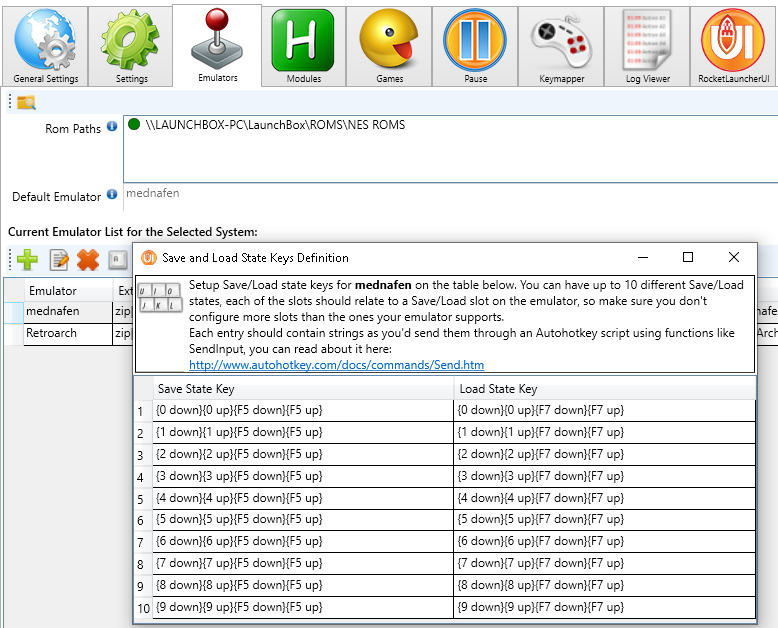Open the Pause tab

[475, 47]
